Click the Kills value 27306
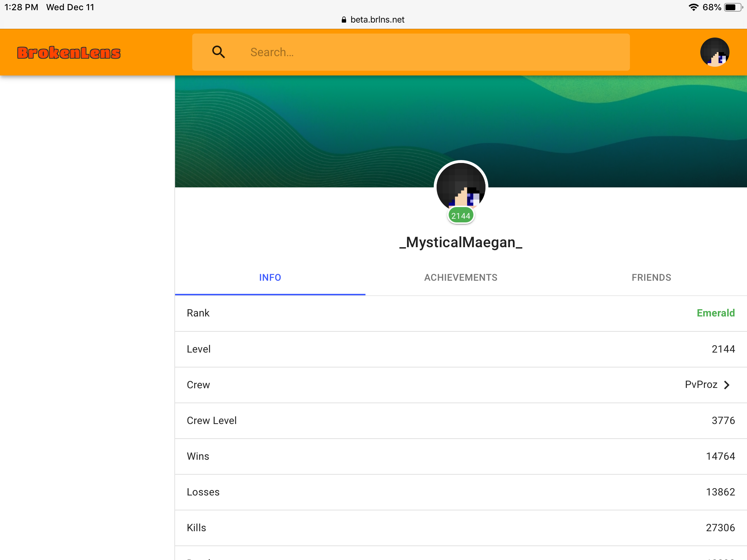This screenshot has width=747, height=560. [720, 528]
